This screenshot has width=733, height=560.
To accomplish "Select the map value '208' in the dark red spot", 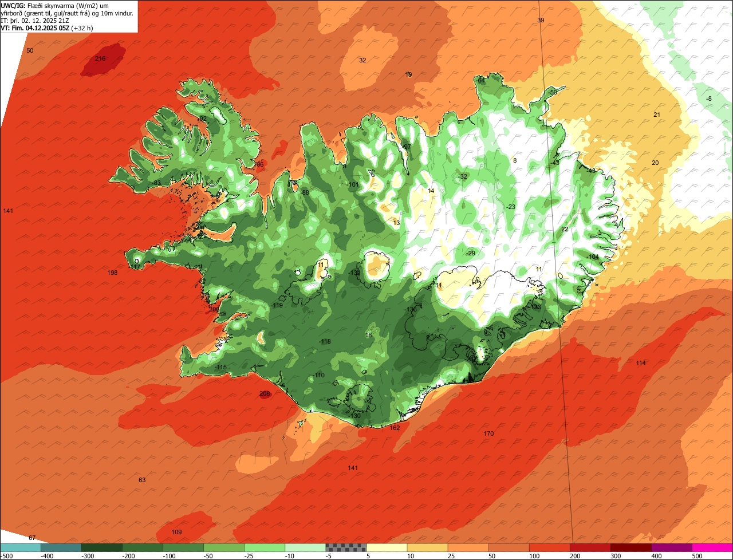I will pos(265,393).
